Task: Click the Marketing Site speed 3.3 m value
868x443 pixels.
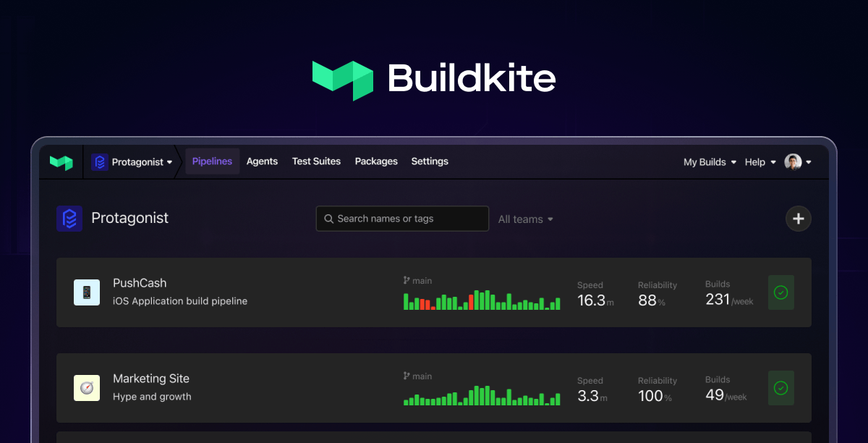Action: point(592,396)
